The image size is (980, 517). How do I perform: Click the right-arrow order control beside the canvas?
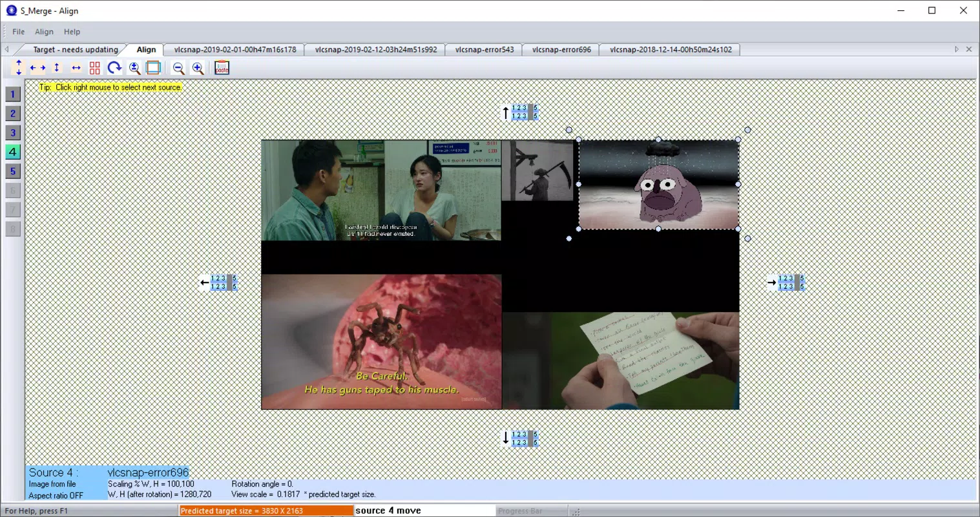tap(786, 282)
